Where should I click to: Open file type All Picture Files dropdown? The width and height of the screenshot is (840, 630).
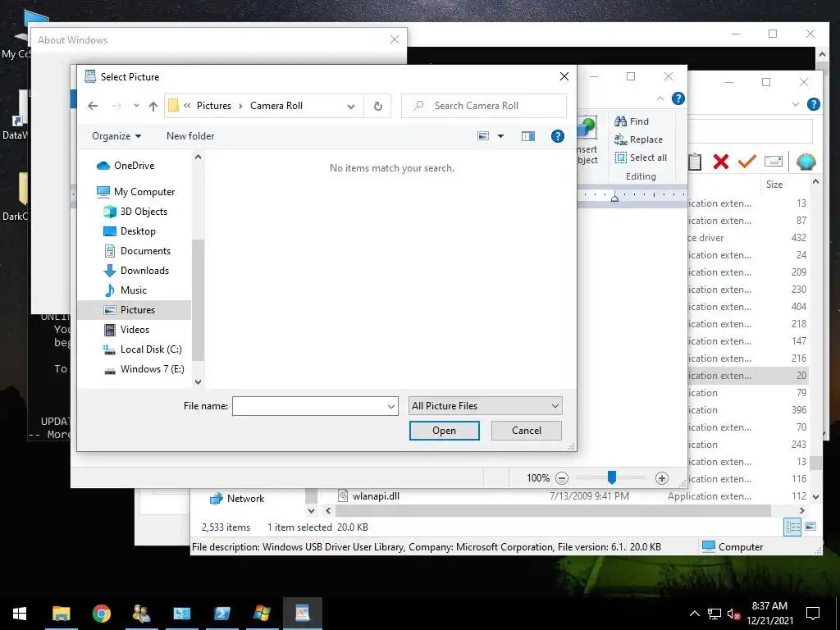tap(485, 406)
